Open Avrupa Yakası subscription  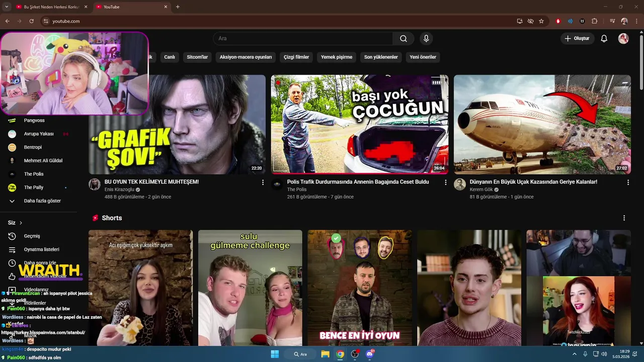(x=39, y=134)
